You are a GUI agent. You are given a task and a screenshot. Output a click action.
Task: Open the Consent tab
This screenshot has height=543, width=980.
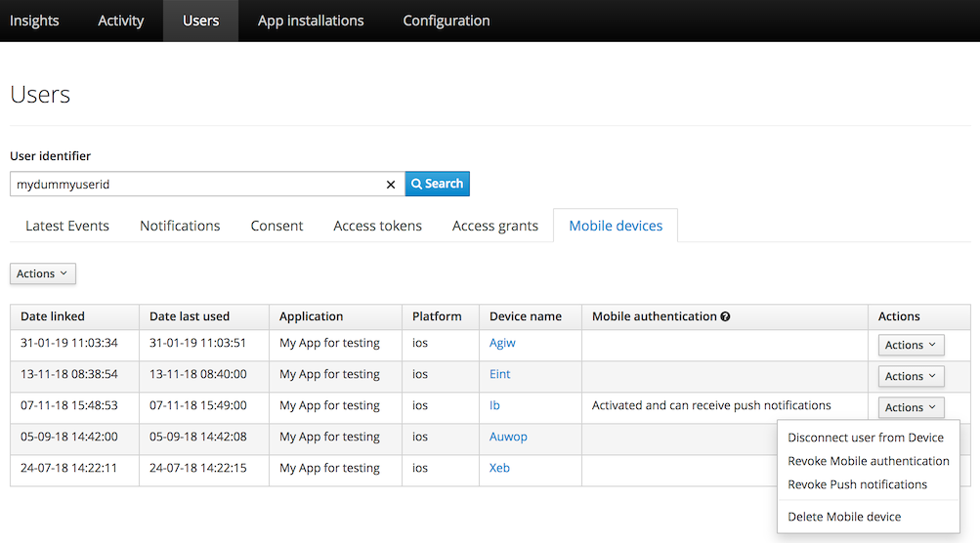tap(277, 226)
